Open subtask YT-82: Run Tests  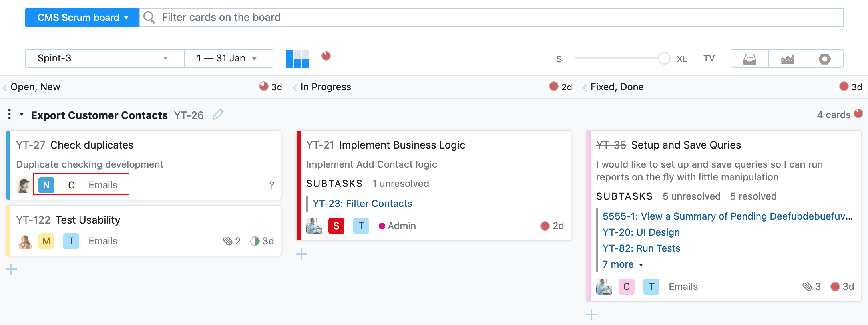coord(641,248)
